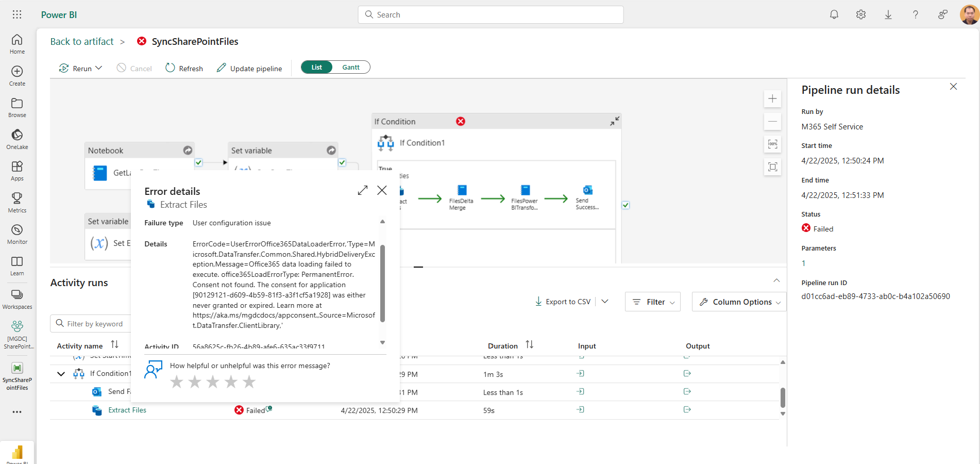Open the app launcher waffle menu
Viewport: 980px width, 464px height.
click(x=17, y=14)
